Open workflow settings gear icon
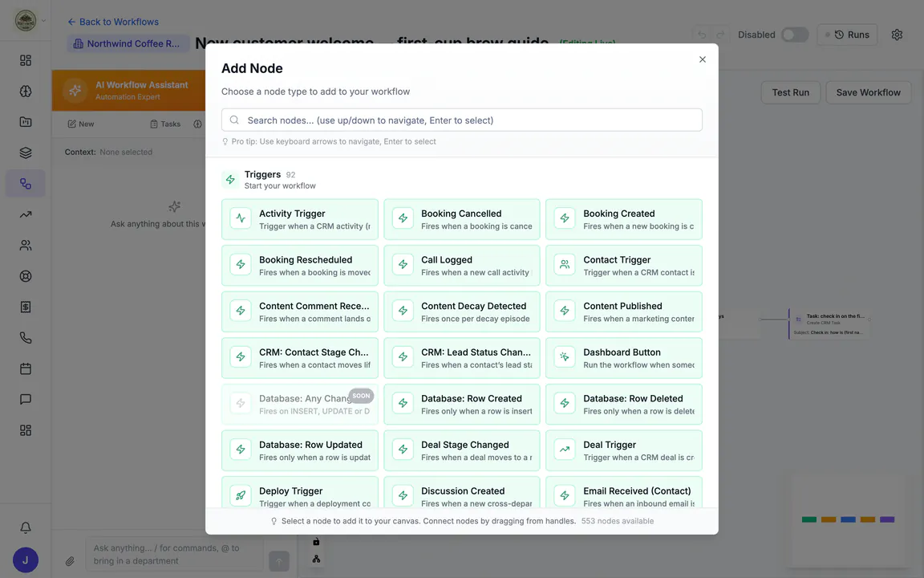Screen dimensions: 924x578 click(x=897, y=35)
